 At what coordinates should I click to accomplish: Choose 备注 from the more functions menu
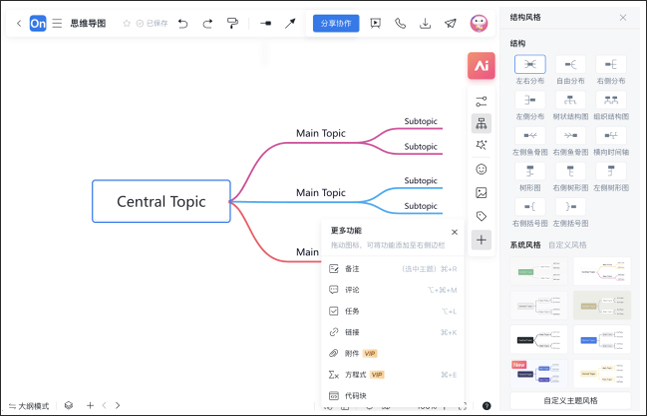[352, 269]
